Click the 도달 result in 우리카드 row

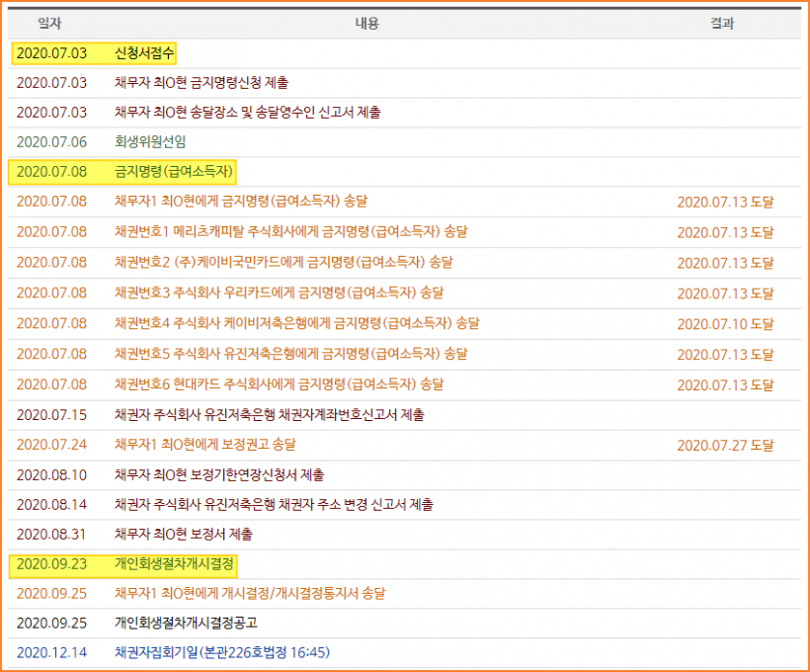[x=725, y=294]
